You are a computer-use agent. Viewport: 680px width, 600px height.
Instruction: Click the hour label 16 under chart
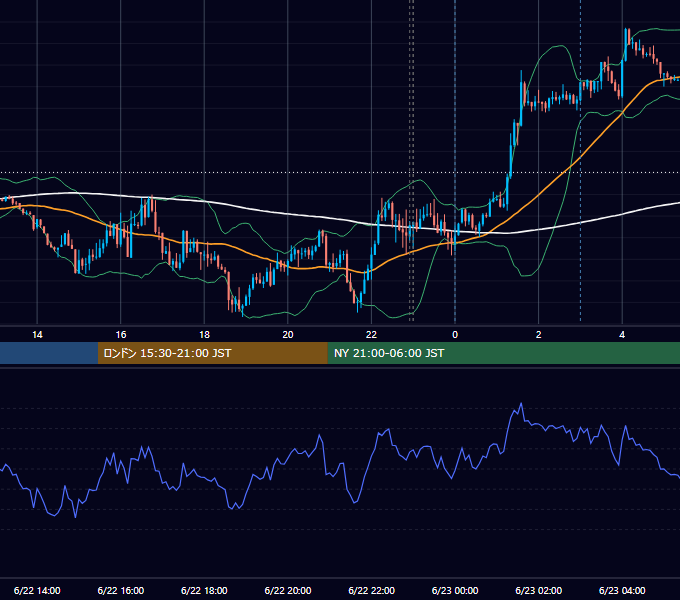121,335
